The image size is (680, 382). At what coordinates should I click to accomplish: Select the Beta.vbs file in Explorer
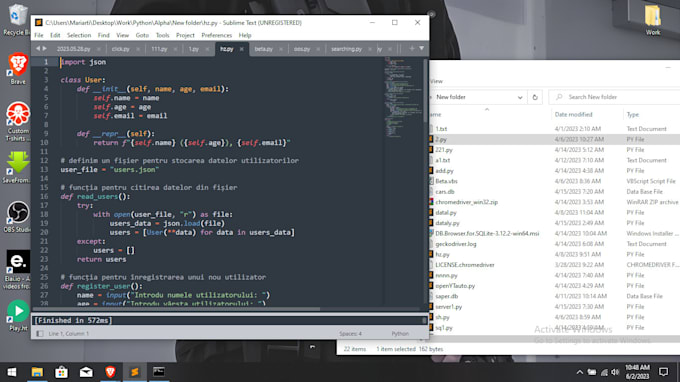(446, 181)
